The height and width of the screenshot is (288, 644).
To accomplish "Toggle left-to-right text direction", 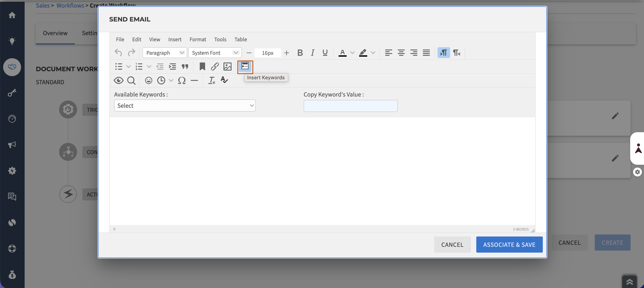I will [x=444, y=53].
